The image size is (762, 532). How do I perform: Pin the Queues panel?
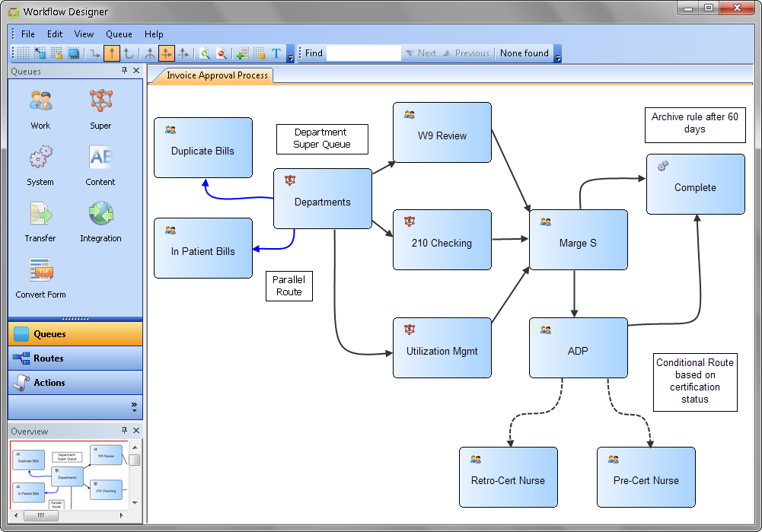point(124,71)
